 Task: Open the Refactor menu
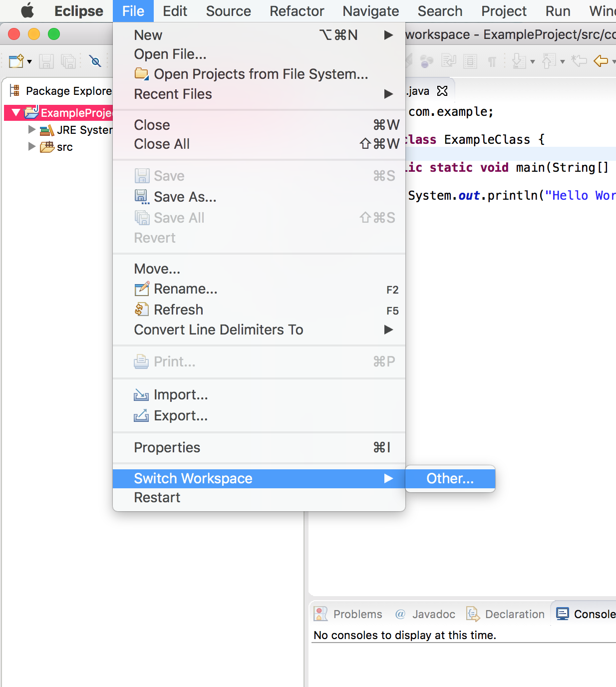click(297, 11)
